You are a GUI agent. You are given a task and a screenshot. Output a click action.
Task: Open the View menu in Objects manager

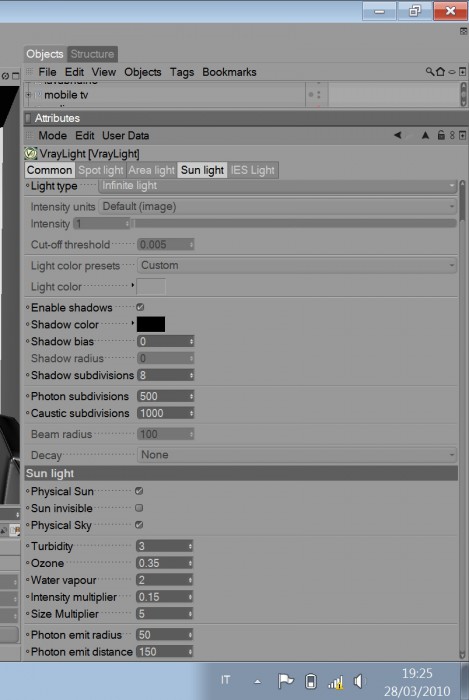104,72
